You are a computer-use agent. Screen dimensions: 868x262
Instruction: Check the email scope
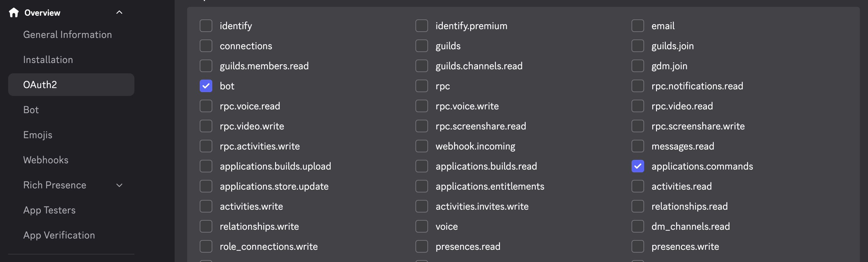coord(637,25)
